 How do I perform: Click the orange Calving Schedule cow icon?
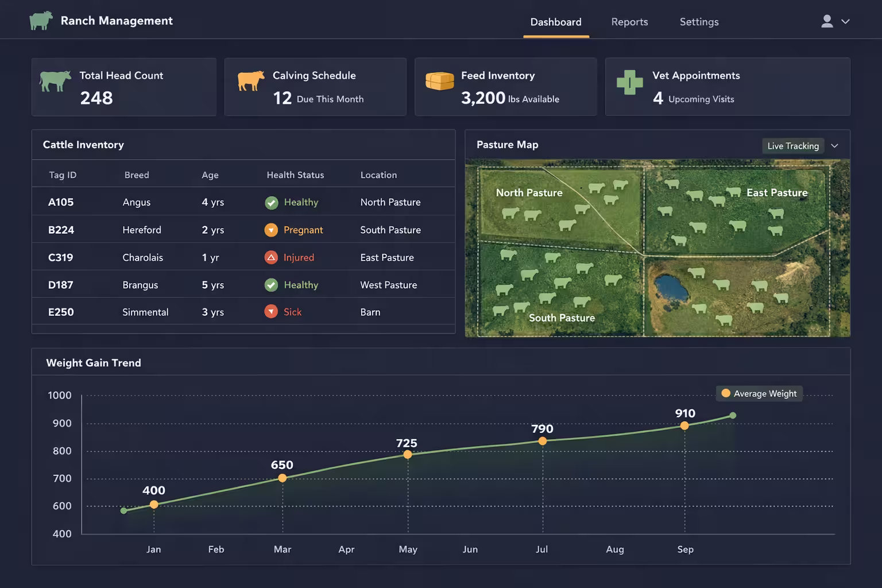[x=251, y=80]
